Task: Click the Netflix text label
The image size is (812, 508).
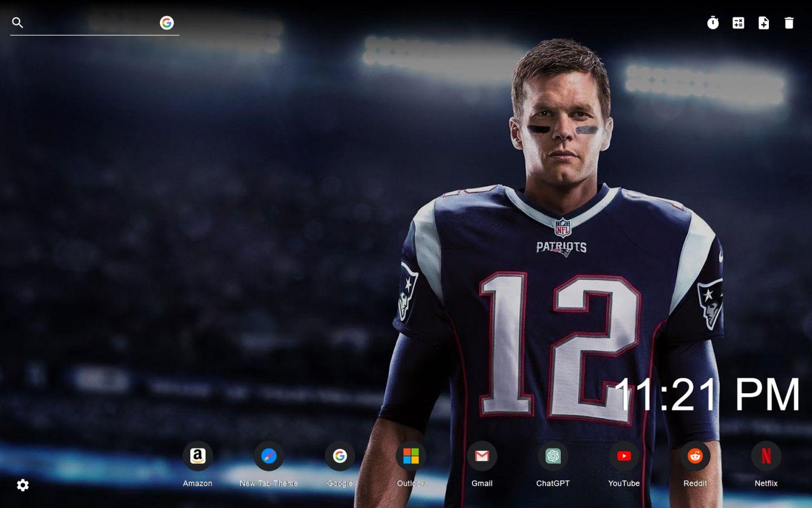Action: [766, 483]
